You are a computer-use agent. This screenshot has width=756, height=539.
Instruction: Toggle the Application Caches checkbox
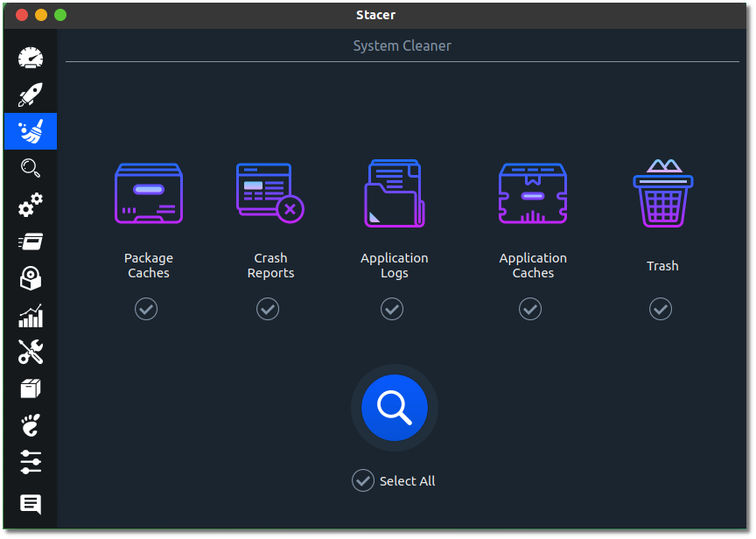pyautogui.click(x=530, y=309)
